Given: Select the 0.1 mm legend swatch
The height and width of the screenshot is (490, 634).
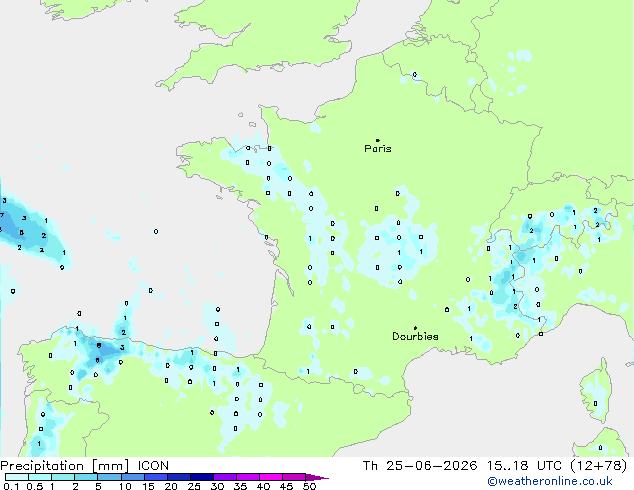Looking at the screenshot, I should coord(17,477).
